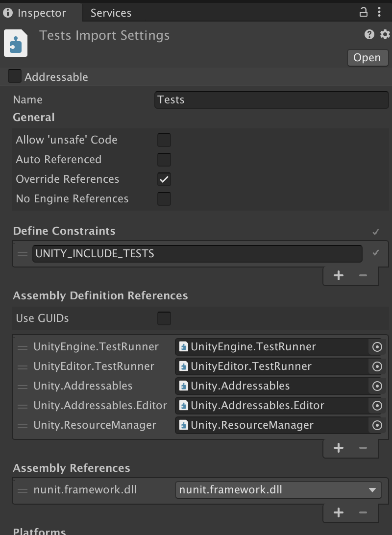The image size is (392, 535).
Task: Click object picker for Unity.Addressables reference
Action: coord(377,386)
